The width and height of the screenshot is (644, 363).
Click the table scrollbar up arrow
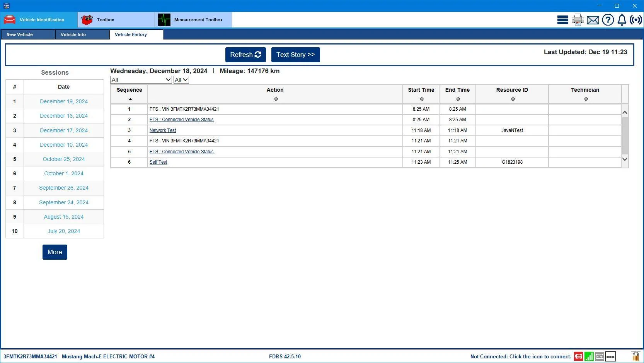(625, 112)
